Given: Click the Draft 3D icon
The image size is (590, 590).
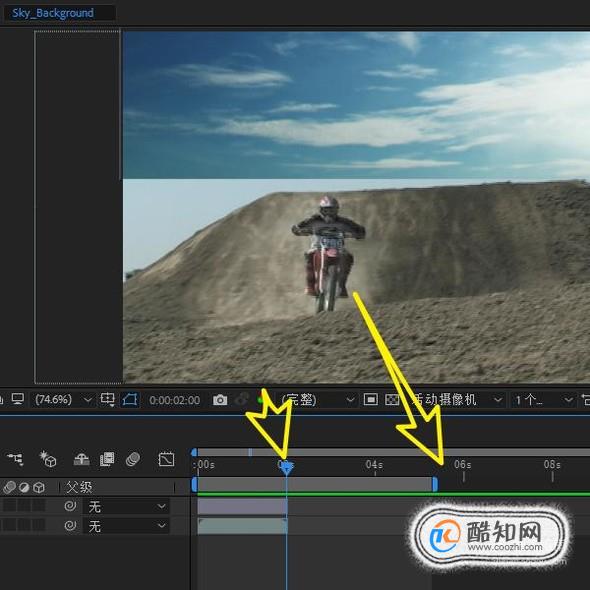Looking at the screenshot, I should [48, 459].
